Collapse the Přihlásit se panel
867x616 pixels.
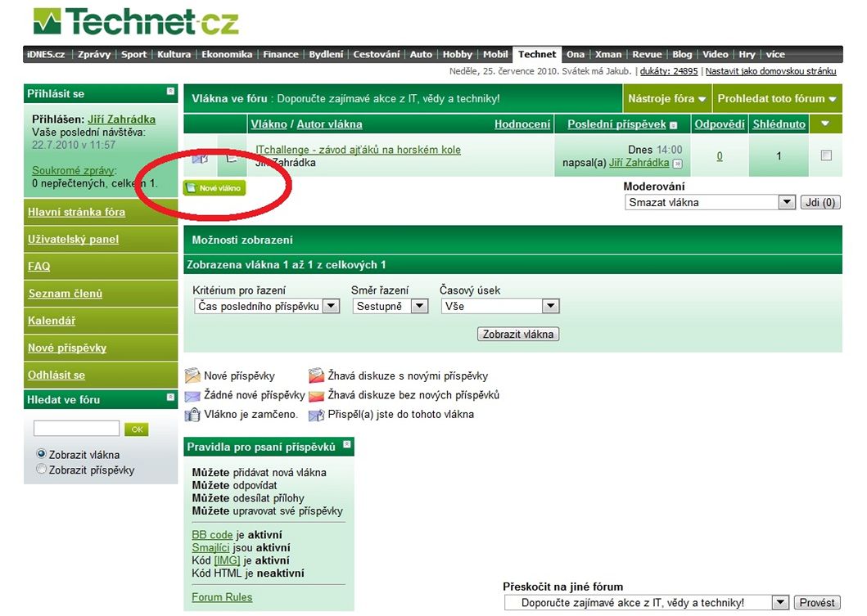(x=170, y=92)
